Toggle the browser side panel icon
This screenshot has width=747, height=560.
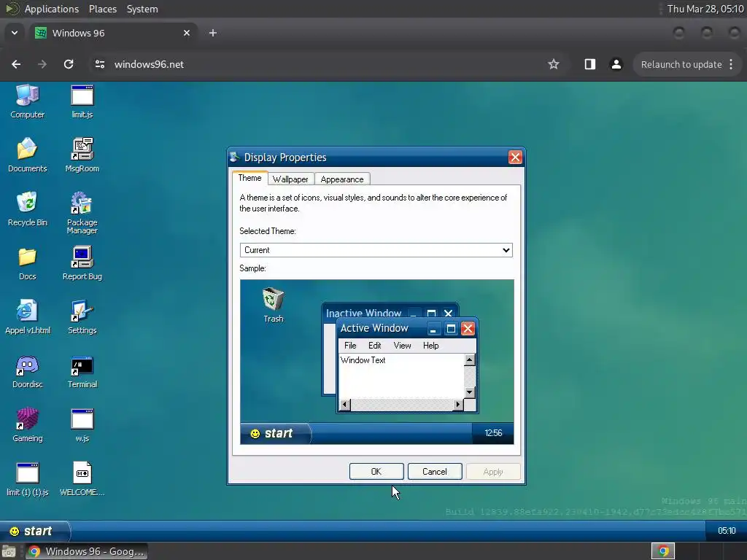[x=589, y=64]
